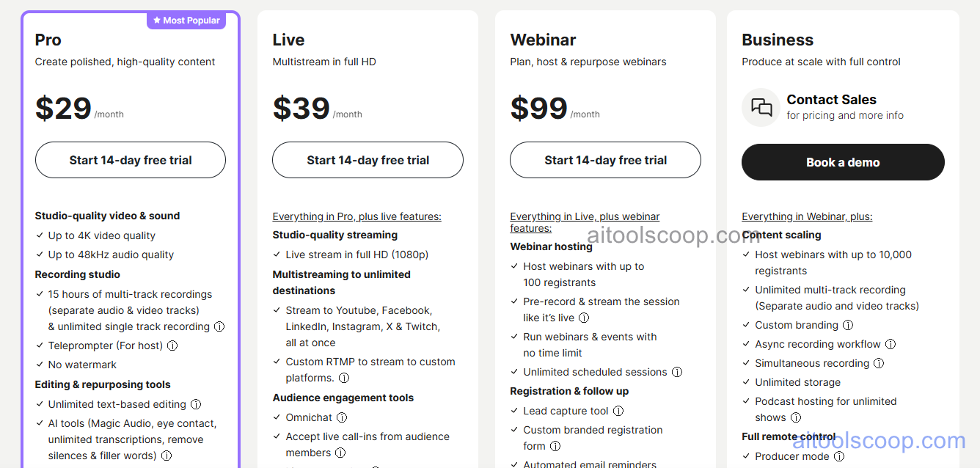View the Lead capture tool info icon
The image size is (980, 468).
[x=618, y=411]
